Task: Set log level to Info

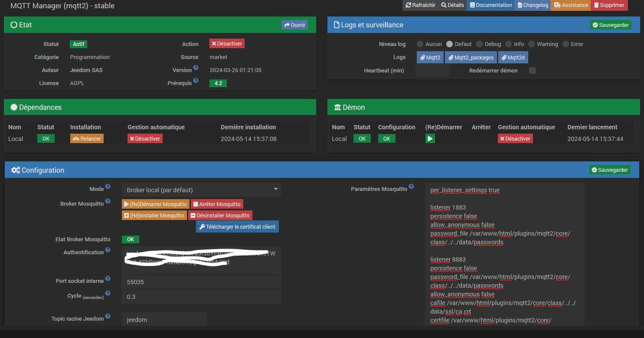Action: [x=508, y=44]
